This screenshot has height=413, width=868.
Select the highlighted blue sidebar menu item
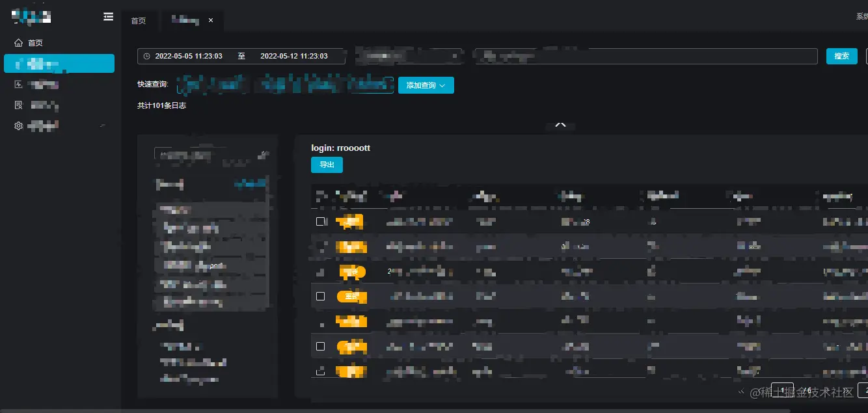[59, 63]
